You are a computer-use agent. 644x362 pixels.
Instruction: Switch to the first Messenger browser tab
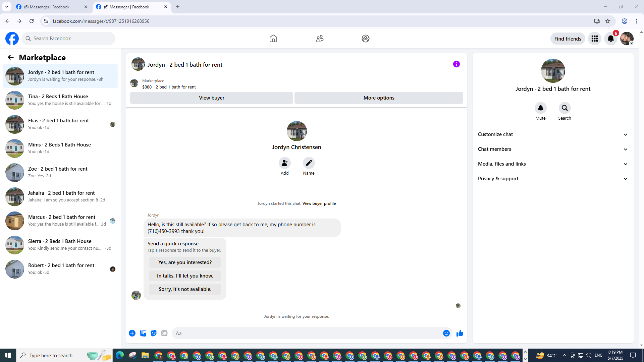(47, 7)
